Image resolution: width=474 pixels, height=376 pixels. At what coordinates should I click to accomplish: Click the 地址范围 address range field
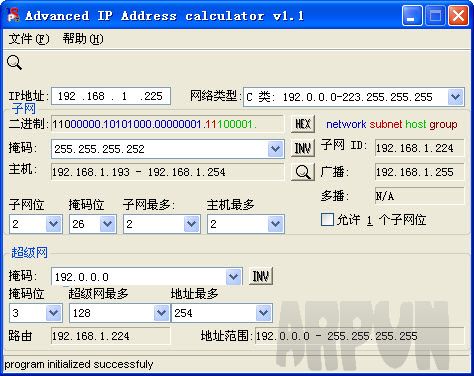pyautogui.click(x=360, y=336)
